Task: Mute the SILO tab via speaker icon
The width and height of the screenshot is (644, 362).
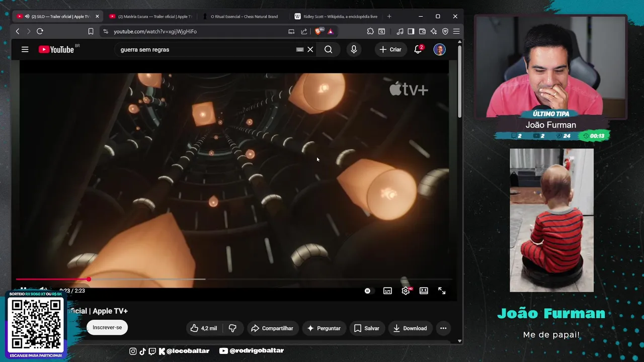Action: click(27, 17)
